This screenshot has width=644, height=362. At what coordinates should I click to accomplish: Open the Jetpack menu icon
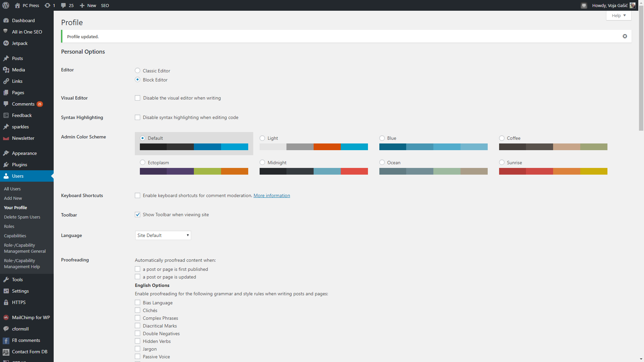[6, 43]
